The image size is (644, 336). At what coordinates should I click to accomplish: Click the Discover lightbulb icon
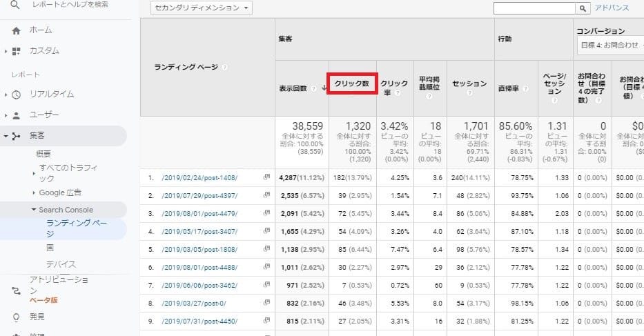pos(16,317)
